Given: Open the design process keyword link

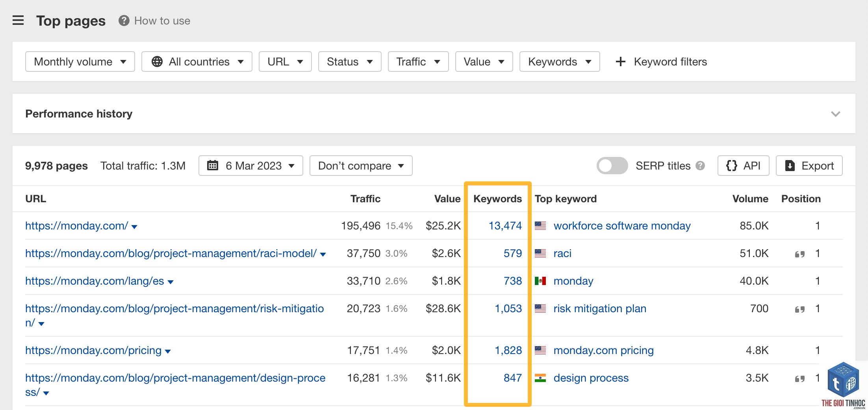Looking at the screenshot, I should point(591,378).
